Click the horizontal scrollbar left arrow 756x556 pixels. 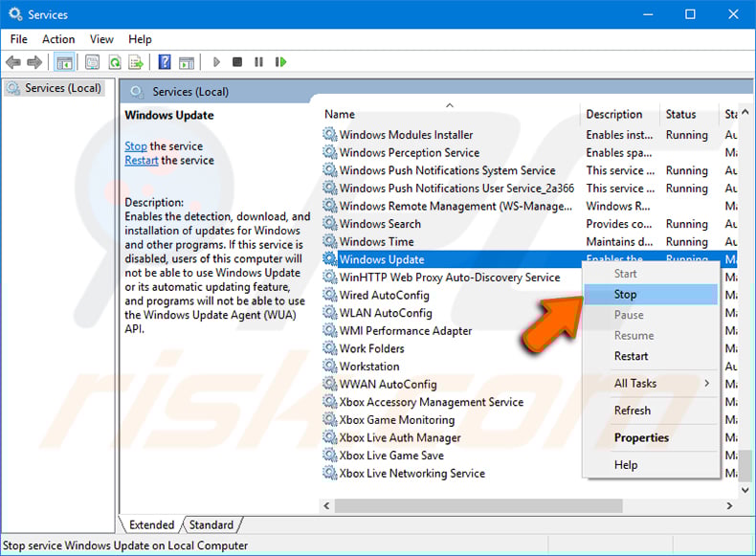pos(326,506)
